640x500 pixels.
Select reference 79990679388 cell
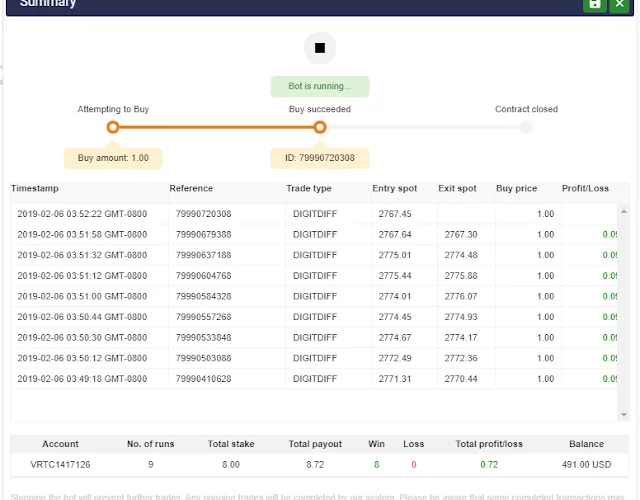click(203, 235)
